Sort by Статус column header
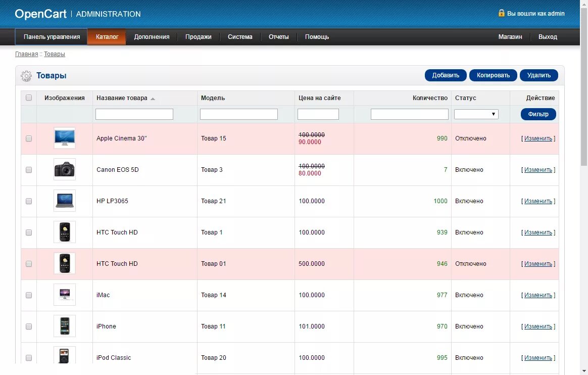Viewport: 588px width, 375px height. coord(465,98)
